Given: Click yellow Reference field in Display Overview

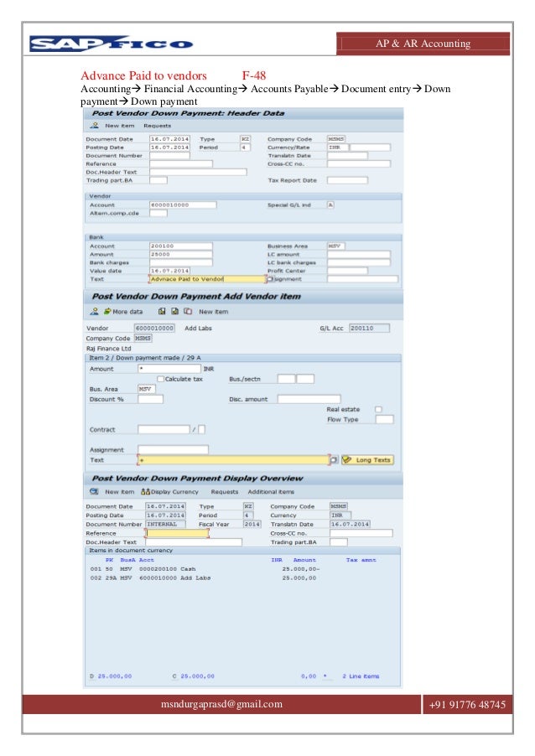Looking at the screenshot, I should [x=177, y=533].
